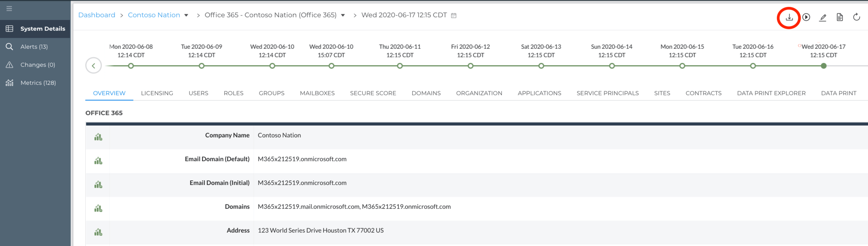
Task: Open the document report icon
Action: (x=839, y=17)
